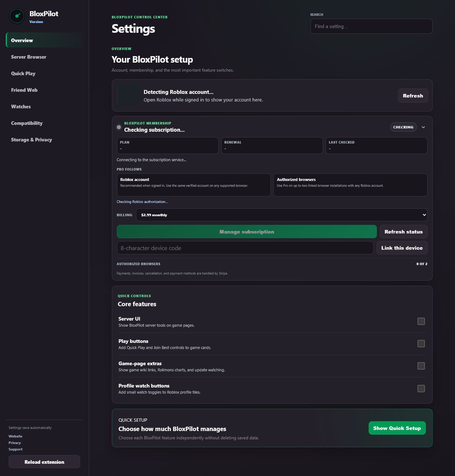Check the Game-page extras option
Image resolution: width=455 pixels, height=476 pixels.
421,366
